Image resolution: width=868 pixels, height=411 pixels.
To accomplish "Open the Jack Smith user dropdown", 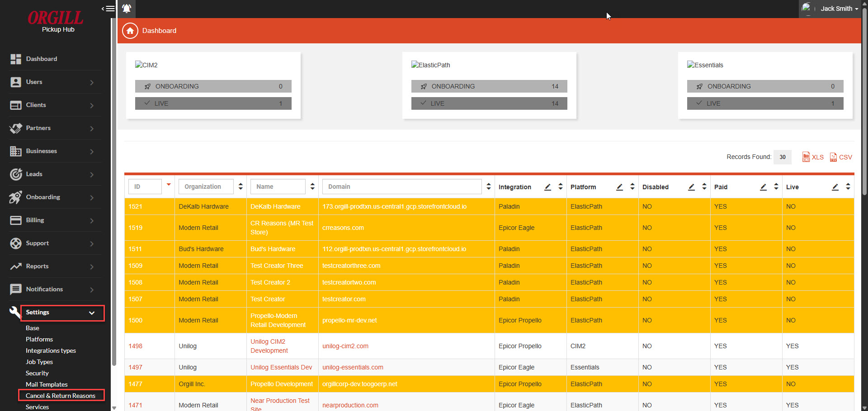I will coord(830,9).
